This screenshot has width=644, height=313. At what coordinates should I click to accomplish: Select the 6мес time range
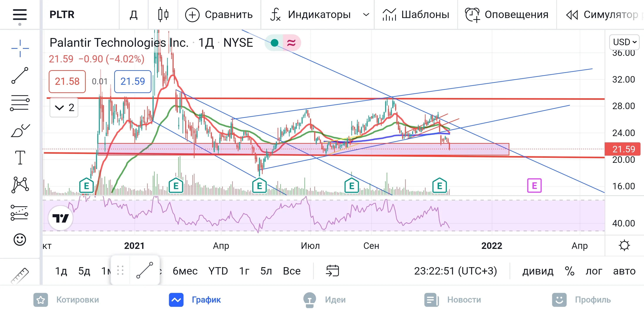(185, 271)
